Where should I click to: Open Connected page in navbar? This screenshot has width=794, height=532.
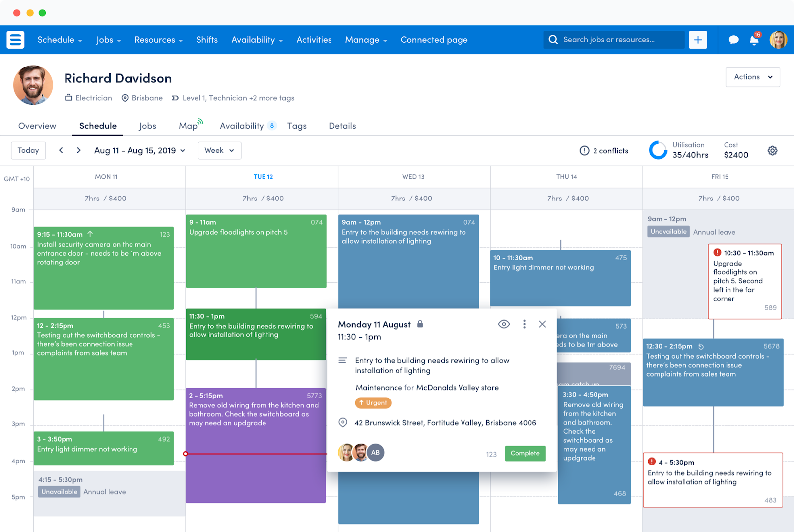[x=434, y=40]
